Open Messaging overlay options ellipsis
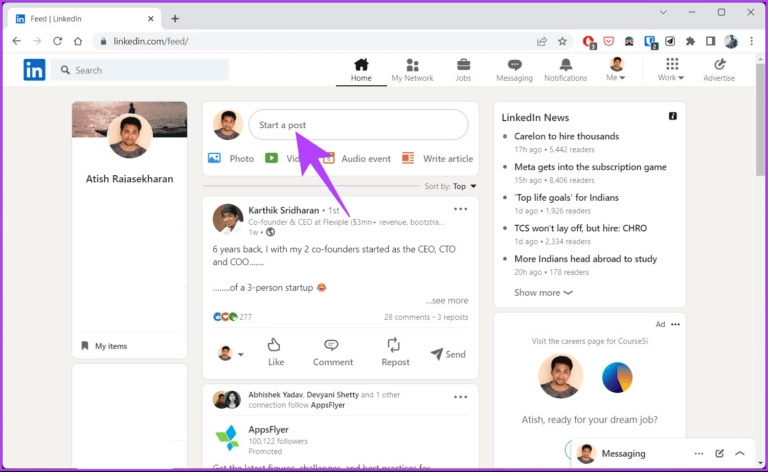The height and width of the screenshot is (472, 768). point(699,453)
